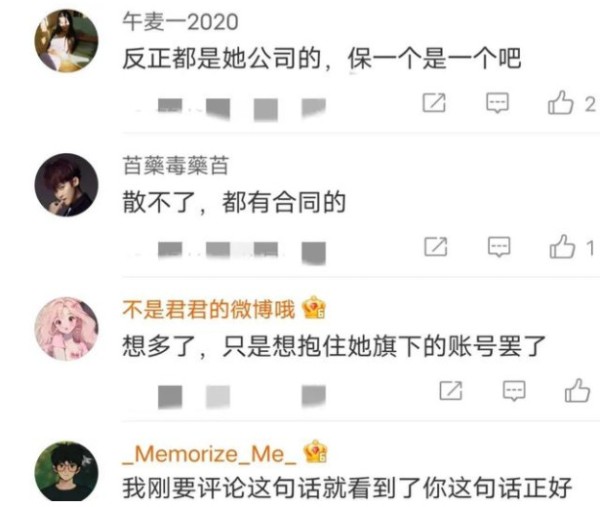Click crown badge next to _Memorize_Me_
Viewport: 600px width, 507px height.
(315, 452)
